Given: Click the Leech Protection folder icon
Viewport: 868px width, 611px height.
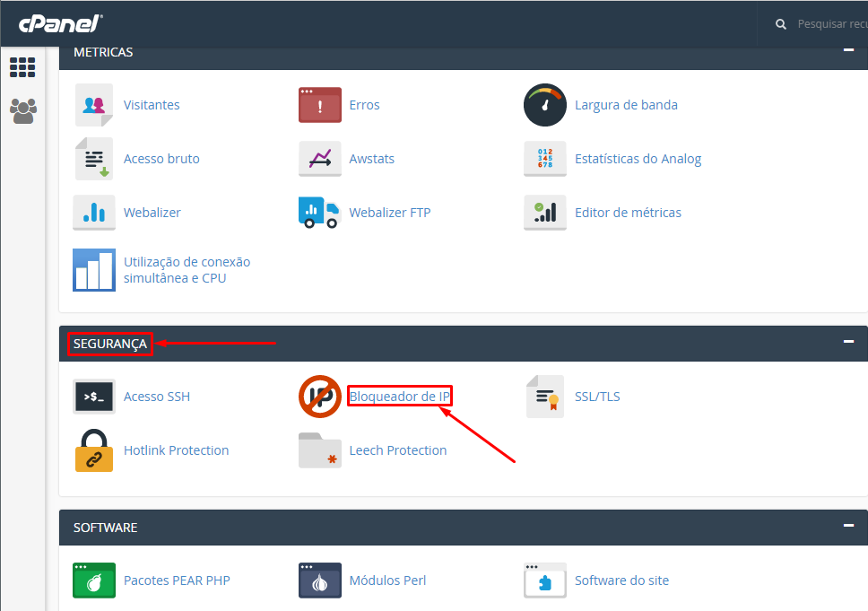Looking at the screenshot, I should click(320, 450).
